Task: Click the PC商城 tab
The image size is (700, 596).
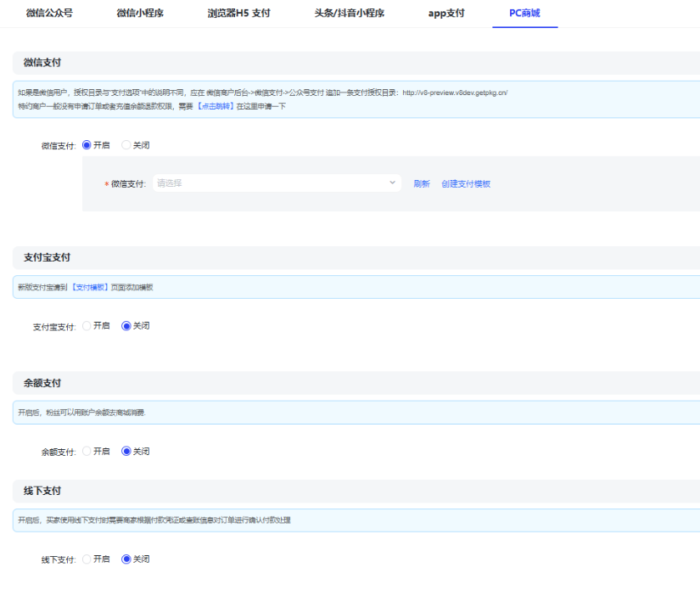Action: point(524,14)
